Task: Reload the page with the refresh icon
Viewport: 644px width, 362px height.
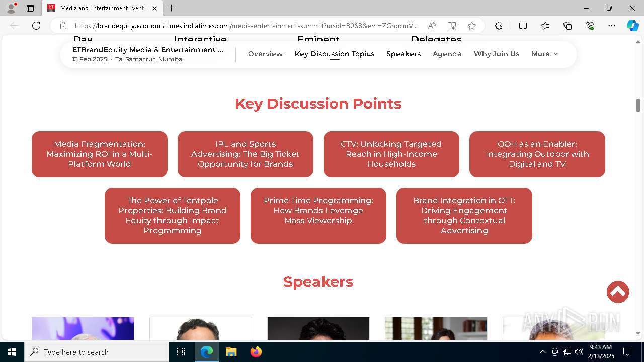Action: tap(36, 26)
